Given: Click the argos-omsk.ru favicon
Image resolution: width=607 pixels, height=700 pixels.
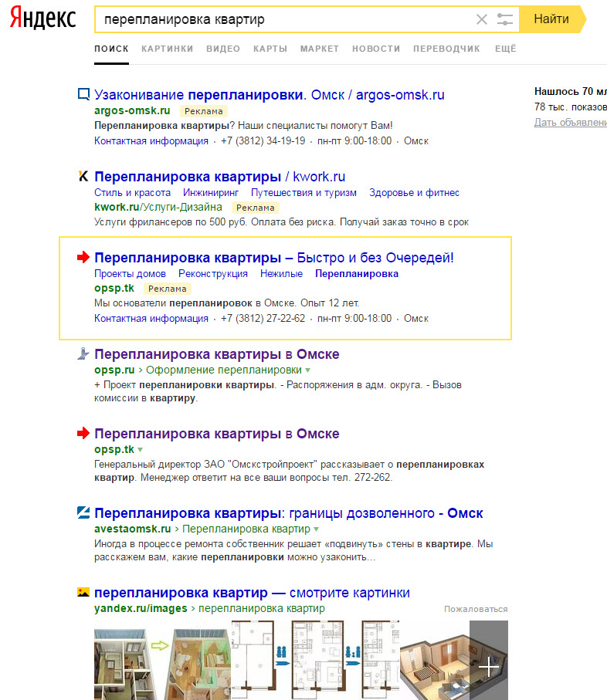Looking at the screenshot, I should 83,94.
